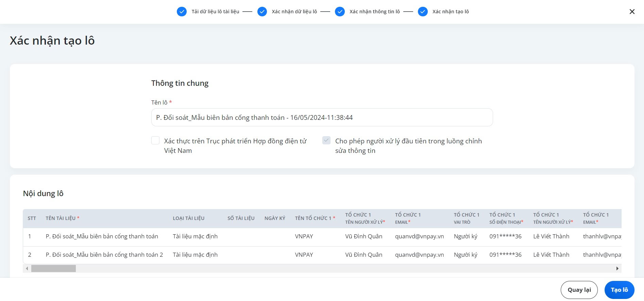Click the 'Tên lô' input field
The height and width of the screenshot is (301, 644).
click(322, 117)
